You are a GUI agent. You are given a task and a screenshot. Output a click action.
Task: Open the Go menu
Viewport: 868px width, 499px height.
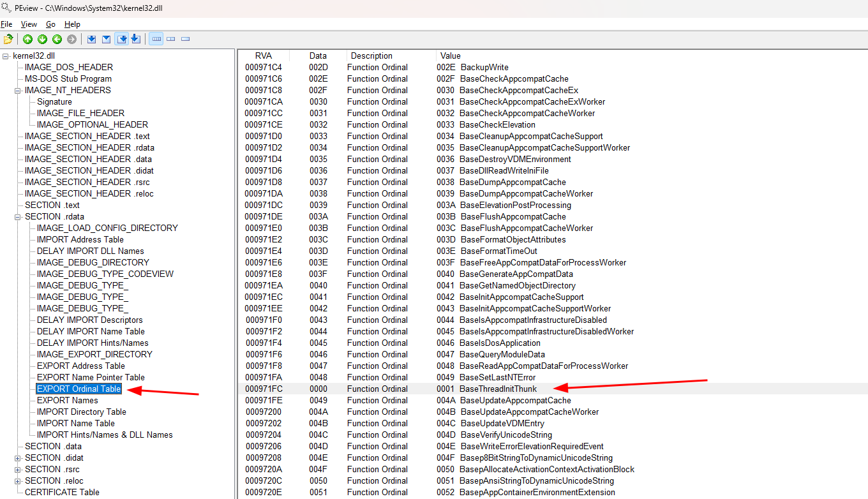[x=50, y=24]
